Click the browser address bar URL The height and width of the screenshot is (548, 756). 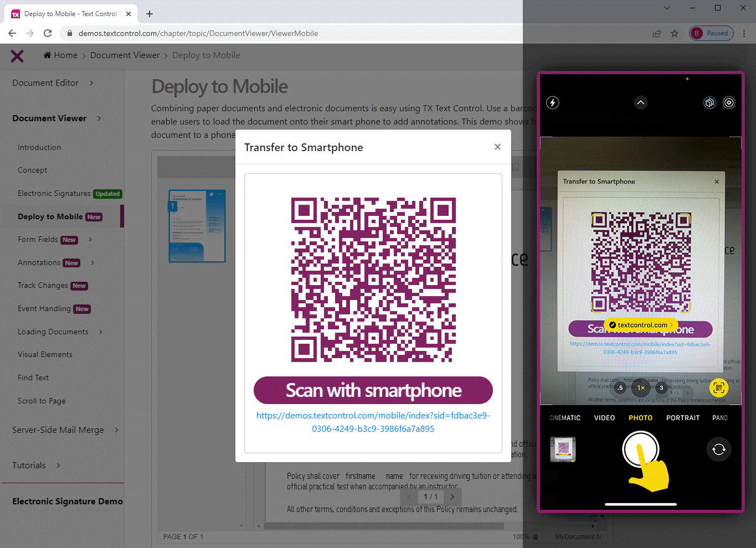click(x=198, y=33)
